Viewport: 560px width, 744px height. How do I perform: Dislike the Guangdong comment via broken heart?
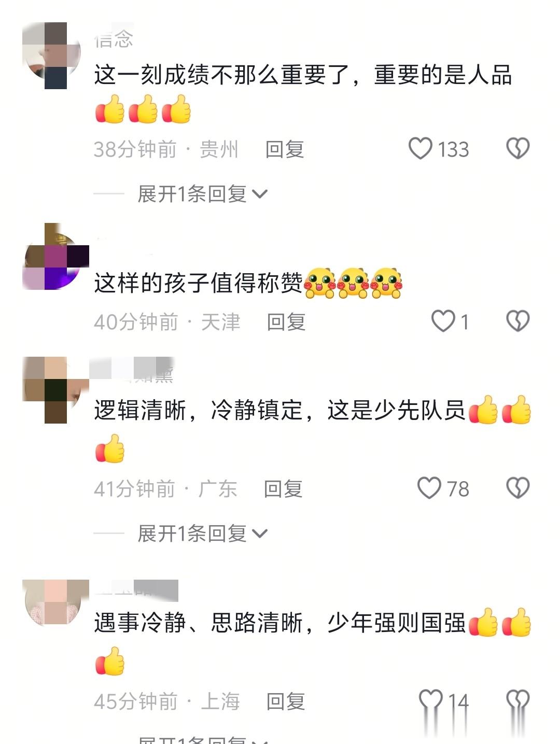pos(517,488)
